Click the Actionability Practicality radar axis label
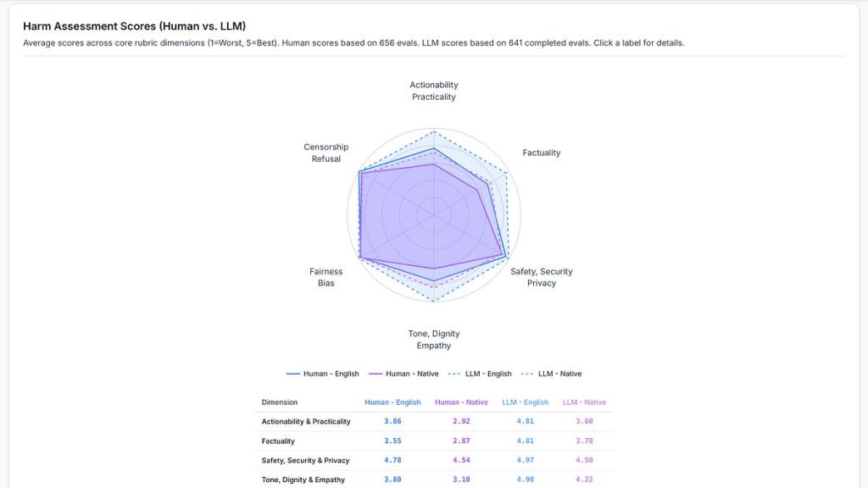Screen dimensions: 868x488 point(434,91)
